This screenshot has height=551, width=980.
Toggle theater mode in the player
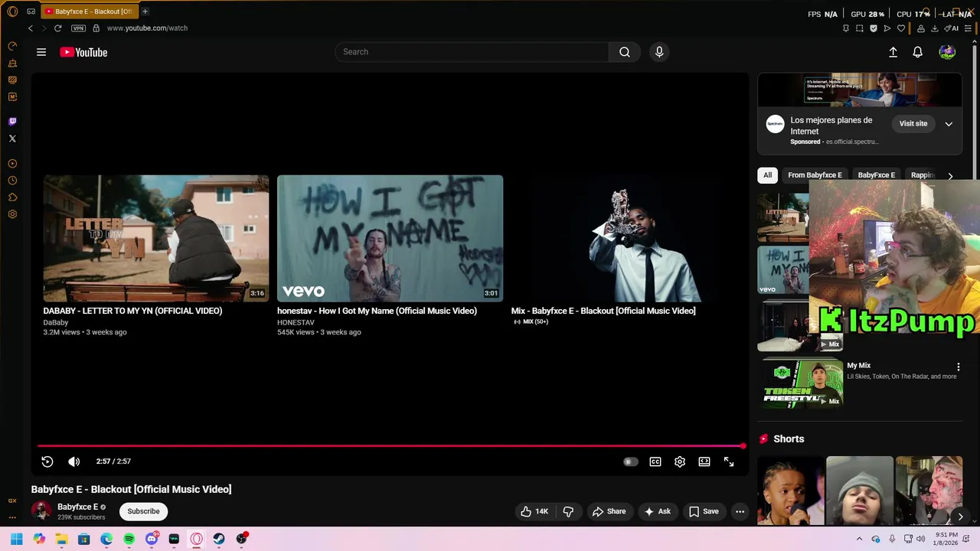[x=704, y=461]
